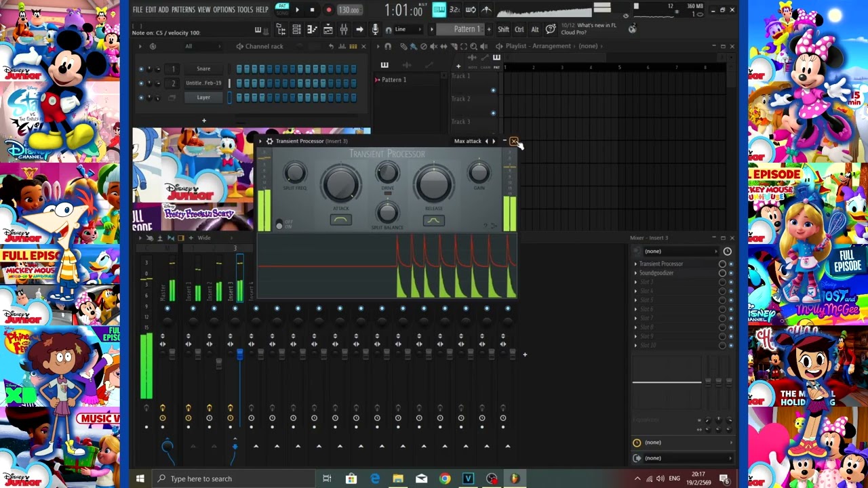The width and height of the screenshot is (868, 488).
Task: Toggle step sequencer view icon in Channel rack header
Action: click(353, 46)
